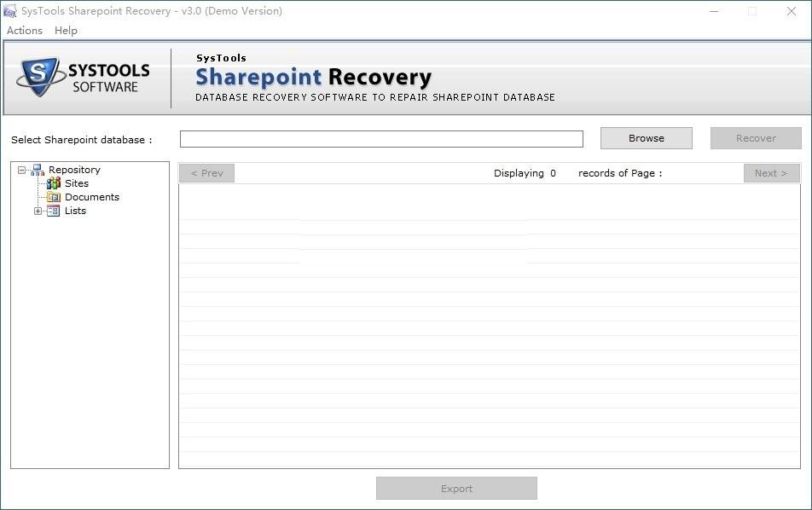Close the SysTools Sharepoint Recovery window
This screenshot has height=510, width=812.
[x=791, y=11]
